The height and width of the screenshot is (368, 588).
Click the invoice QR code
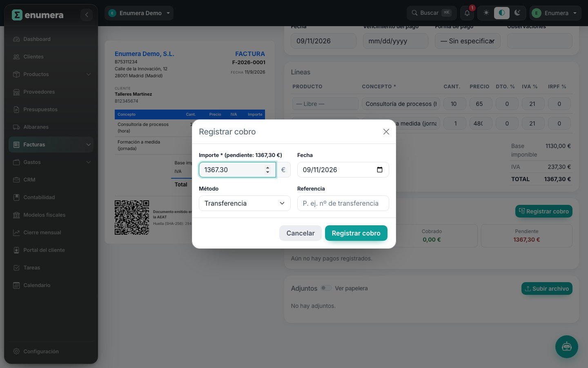[x=132, y=218]
